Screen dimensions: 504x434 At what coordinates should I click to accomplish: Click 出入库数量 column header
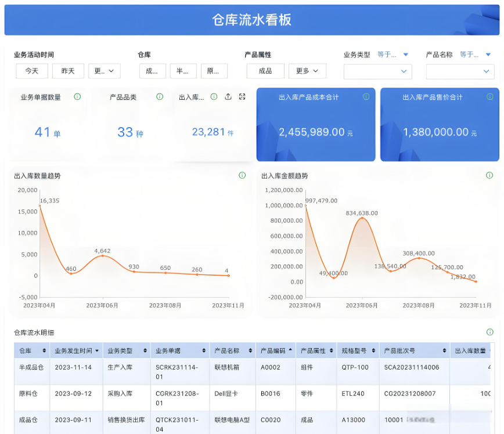pyautogui.click(x=470, y=350)
